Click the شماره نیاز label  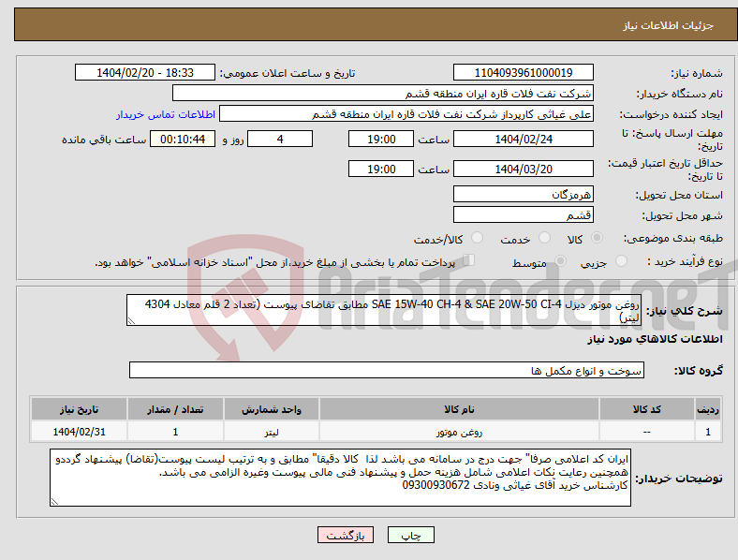tap(697, 73)
